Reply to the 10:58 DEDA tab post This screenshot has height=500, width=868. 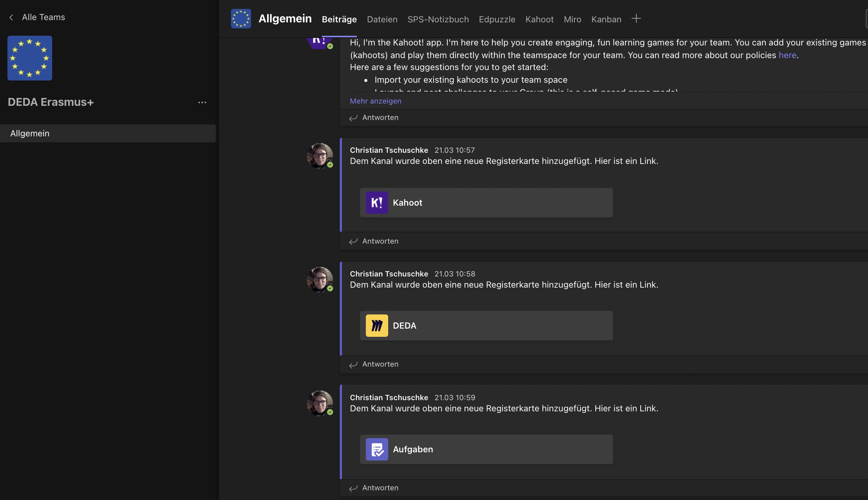coord(380,364)
